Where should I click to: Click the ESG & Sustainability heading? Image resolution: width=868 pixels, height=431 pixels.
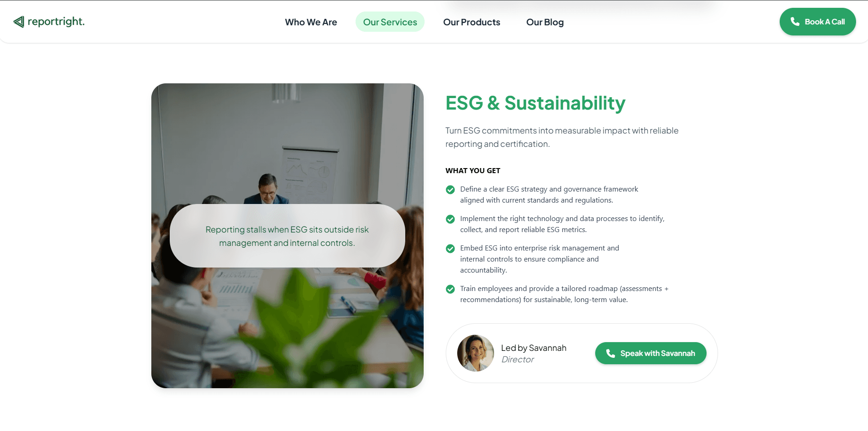click(535, 103)
